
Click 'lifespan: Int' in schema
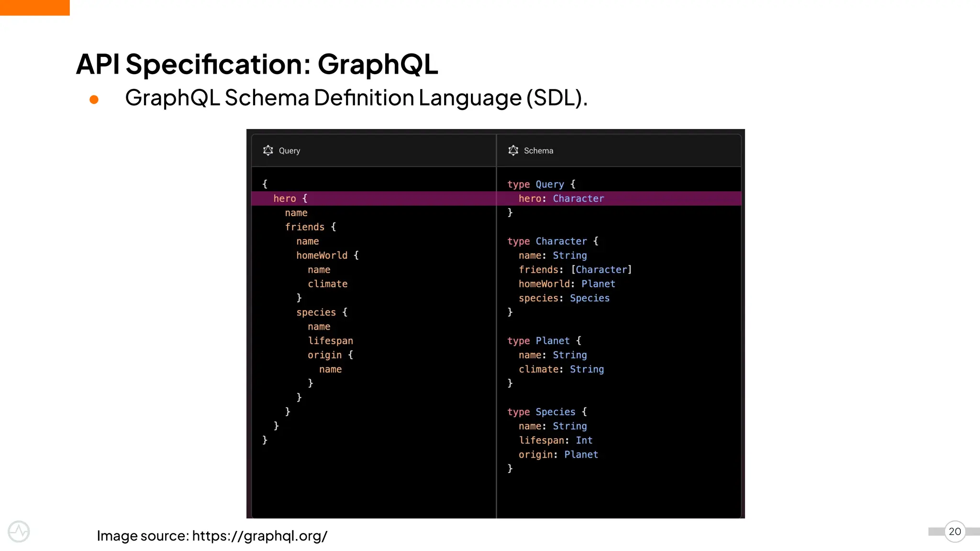click(556, 441)
